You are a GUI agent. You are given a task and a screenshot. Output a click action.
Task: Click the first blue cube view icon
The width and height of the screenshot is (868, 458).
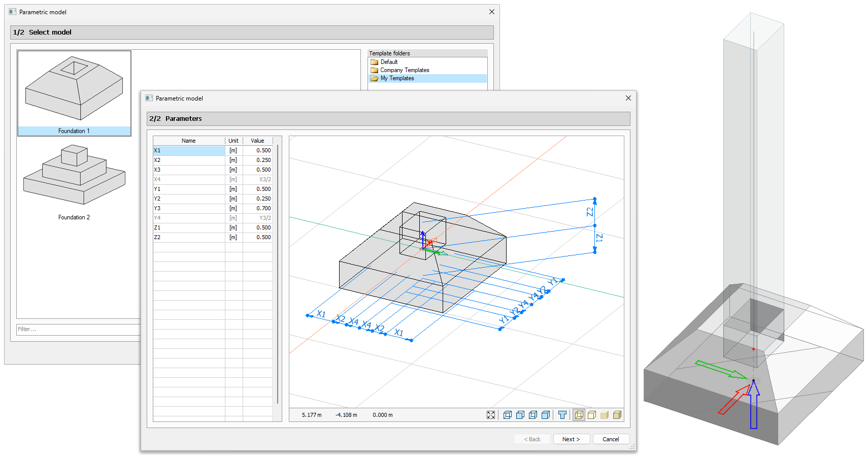click(507, 415)
